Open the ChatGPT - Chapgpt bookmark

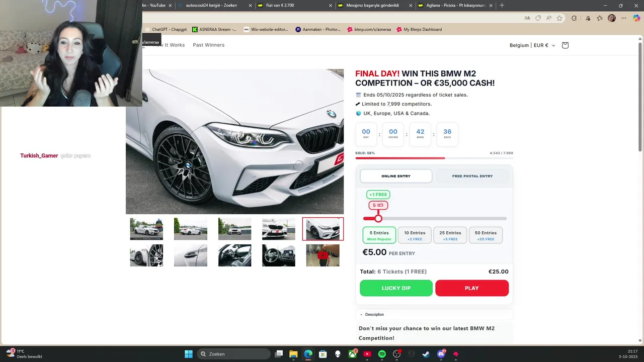click(166, 30)
